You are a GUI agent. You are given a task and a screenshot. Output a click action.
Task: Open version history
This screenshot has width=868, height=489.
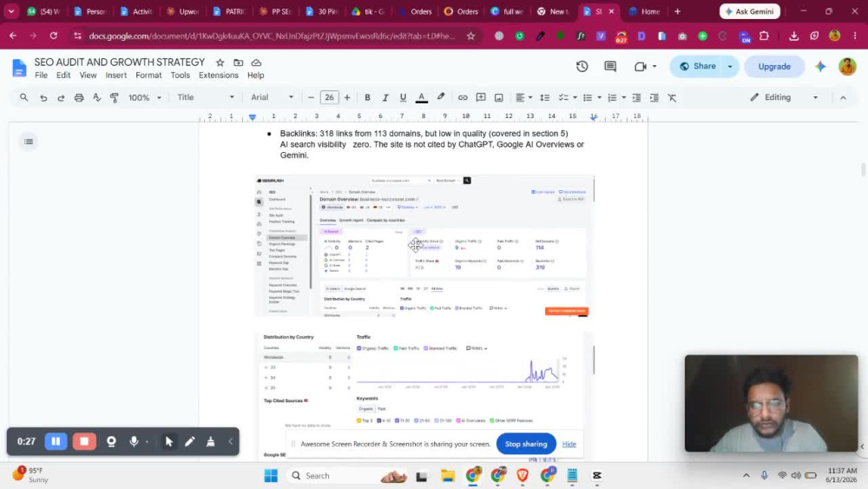pyautogui.click(x=582, y=67)
